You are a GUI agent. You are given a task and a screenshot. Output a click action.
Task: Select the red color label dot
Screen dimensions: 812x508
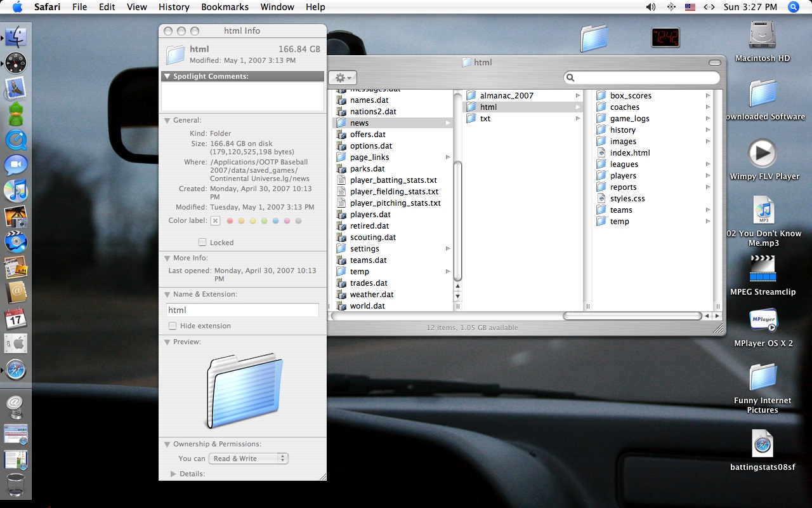(230, 221)
